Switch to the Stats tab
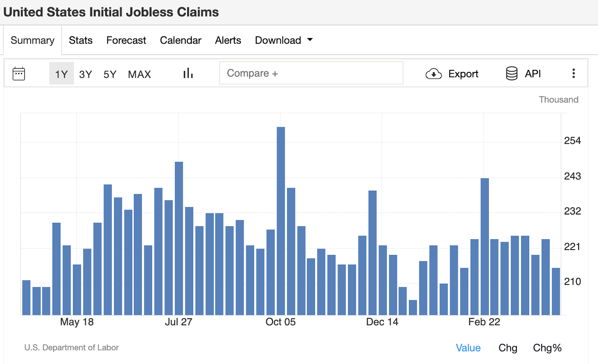598x364 pixels. (81, 40)
